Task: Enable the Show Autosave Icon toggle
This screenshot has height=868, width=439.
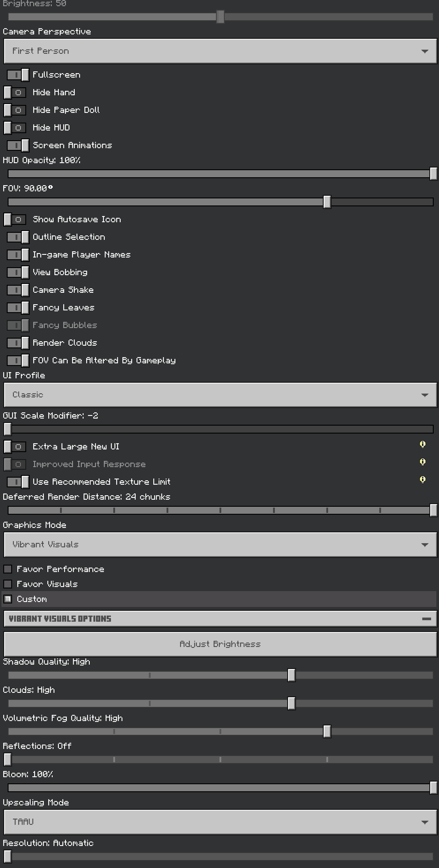Action: 15,220
